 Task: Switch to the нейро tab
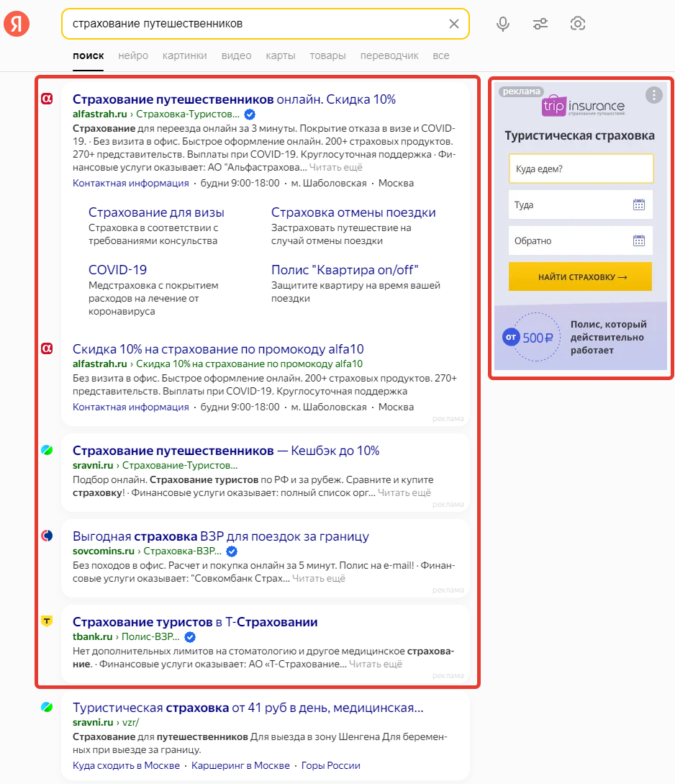(133, 55)
